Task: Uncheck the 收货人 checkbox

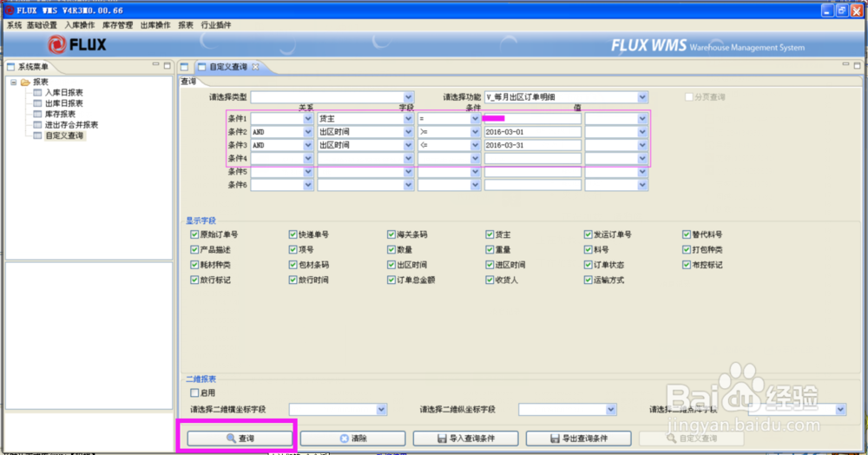Action: point(490,280)
